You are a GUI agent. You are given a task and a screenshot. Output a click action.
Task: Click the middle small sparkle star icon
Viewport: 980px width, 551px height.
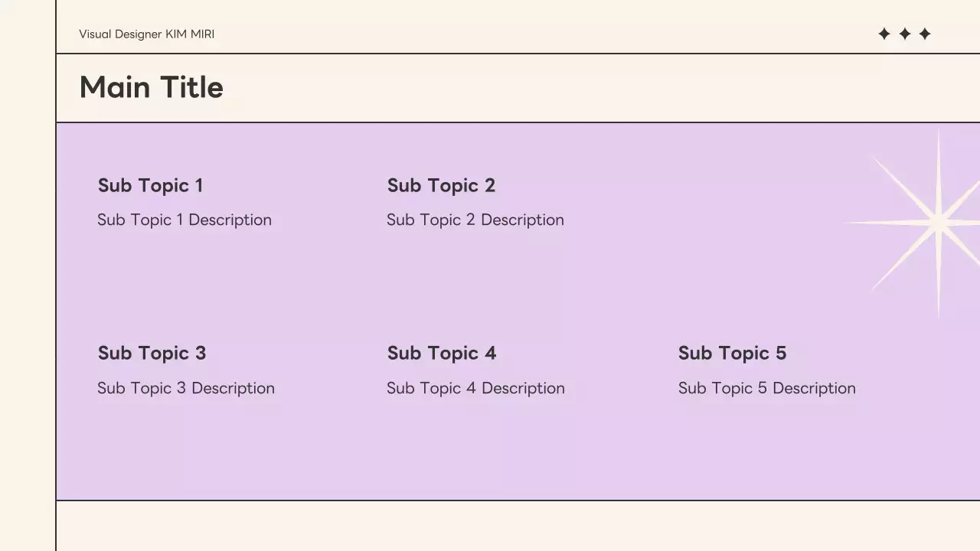904,34
